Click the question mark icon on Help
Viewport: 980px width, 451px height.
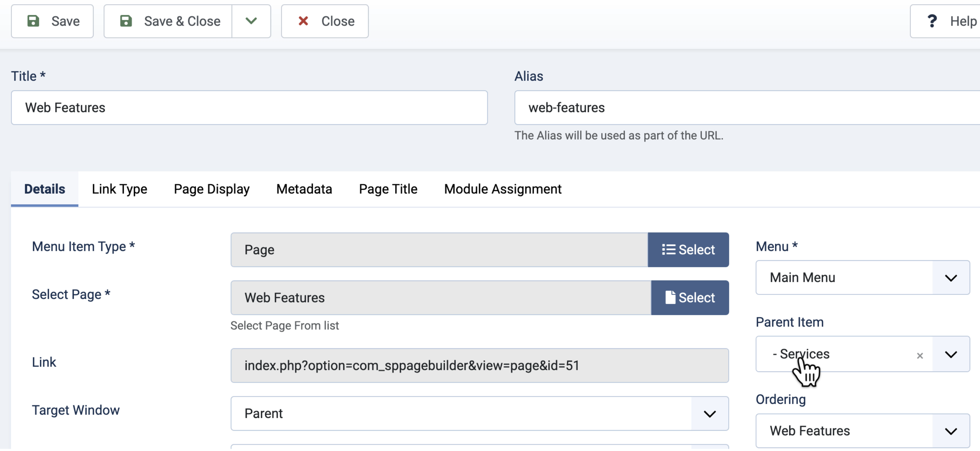coord(932,21)
